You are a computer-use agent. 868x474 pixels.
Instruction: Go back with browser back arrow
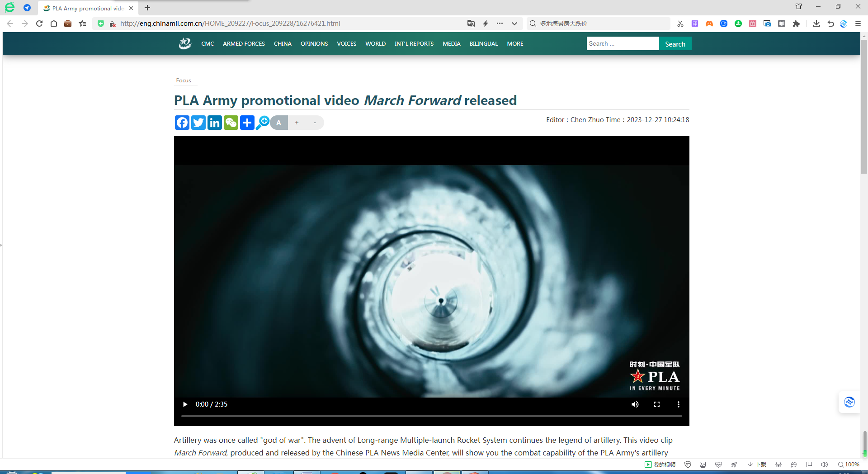(x=10, y=24)
